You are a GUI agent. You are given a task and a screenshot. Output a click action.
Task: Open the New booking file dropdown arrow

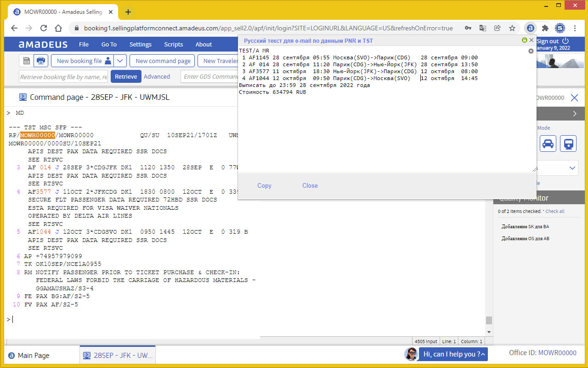120,61
